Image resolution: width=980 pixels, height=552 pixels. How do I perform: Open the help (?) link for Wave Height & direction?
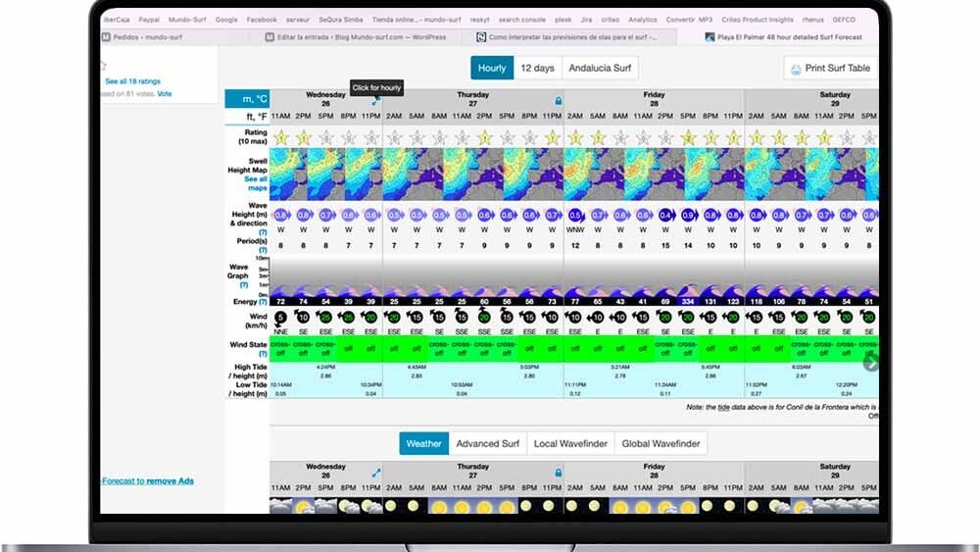(x=263, y=232)
